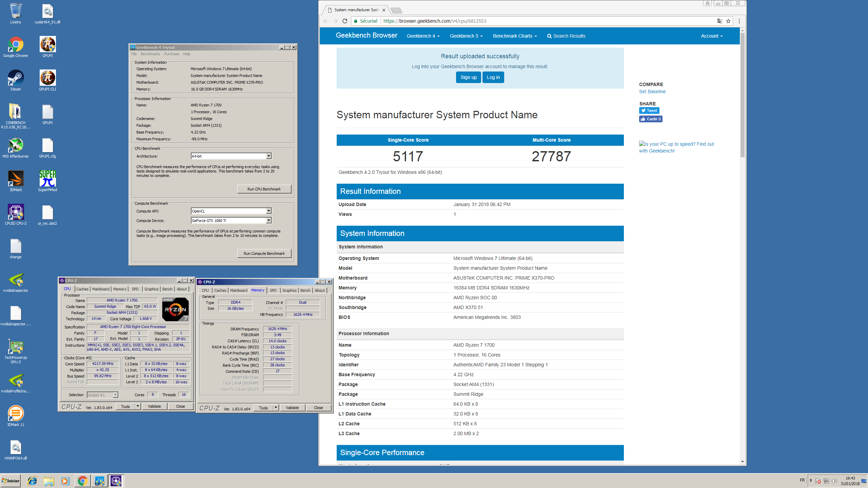This screenshot has width=868, height=488.
Task: Launch MSI Afterburner shortcut
Action: [16, 148]
